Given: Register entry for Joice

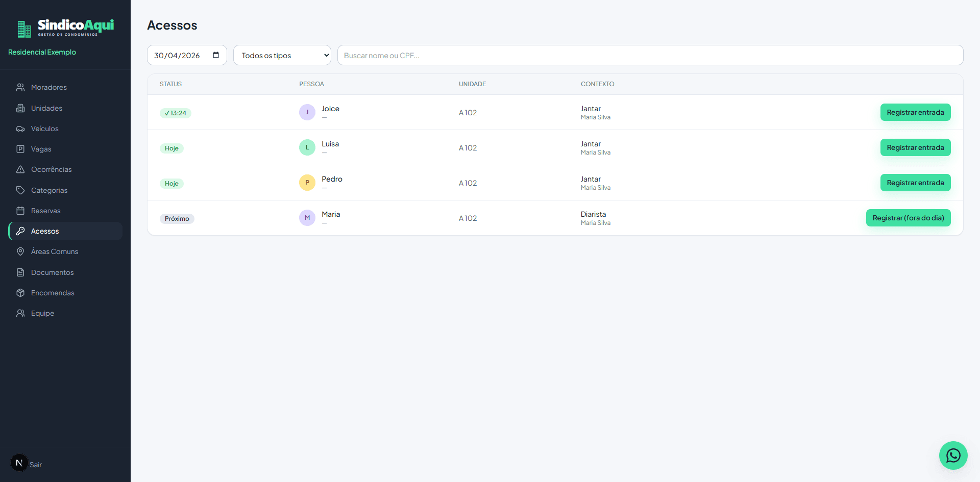Looking at the screenshot, I should [x=915, y=112].
